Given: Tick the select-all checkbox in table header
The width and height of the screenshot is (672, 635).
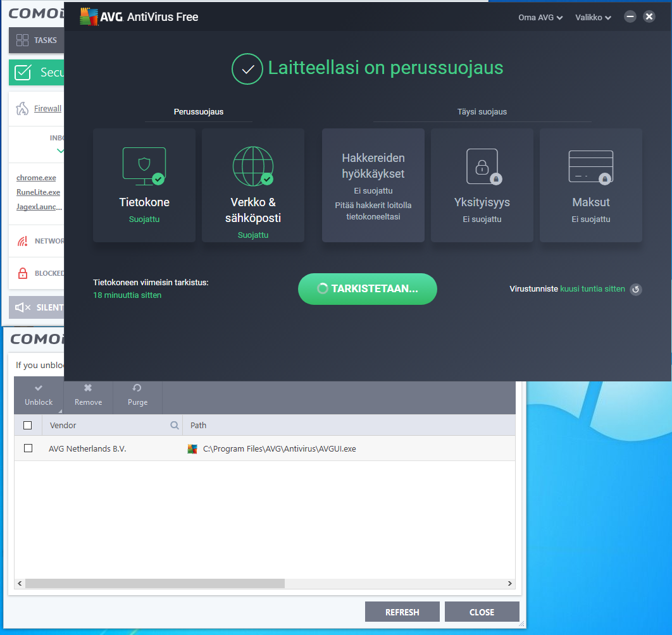Looking at the screenshot, I should [x=28, y=426].
